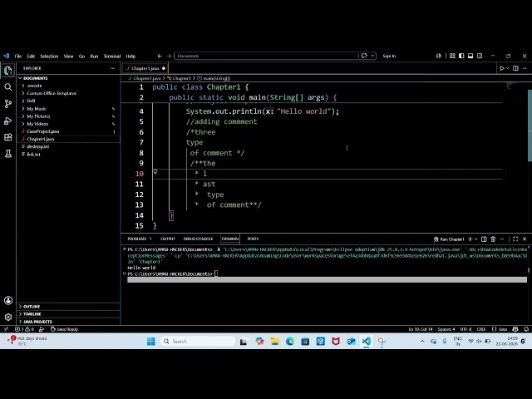Open terminal panel more actions
The width and height of the screenshot is (532, 399).
pos(502,239)
